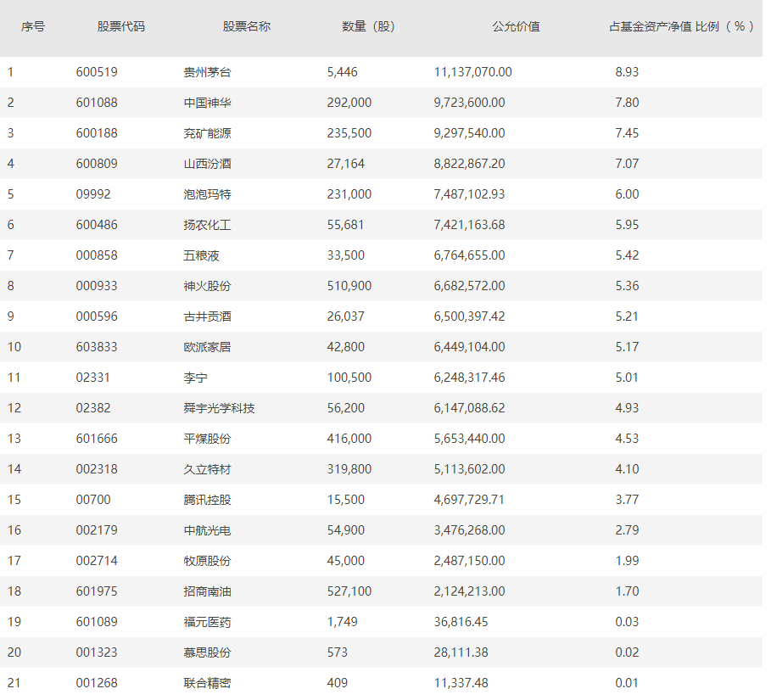Select the stock name 兖矿能源
This screenshot has width=771, height=700.
tap(207, 133)
